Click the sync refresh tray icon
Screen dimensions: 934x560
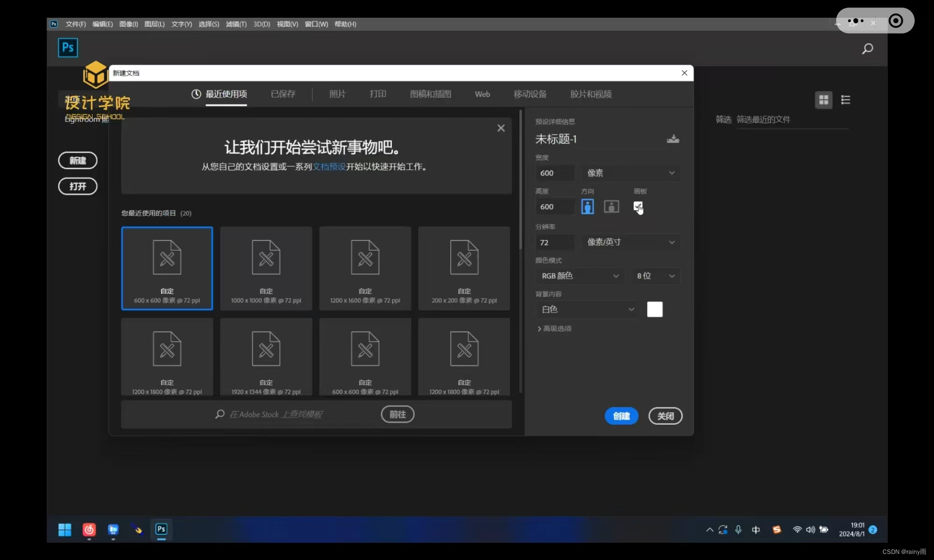click(x=723, y=530)
